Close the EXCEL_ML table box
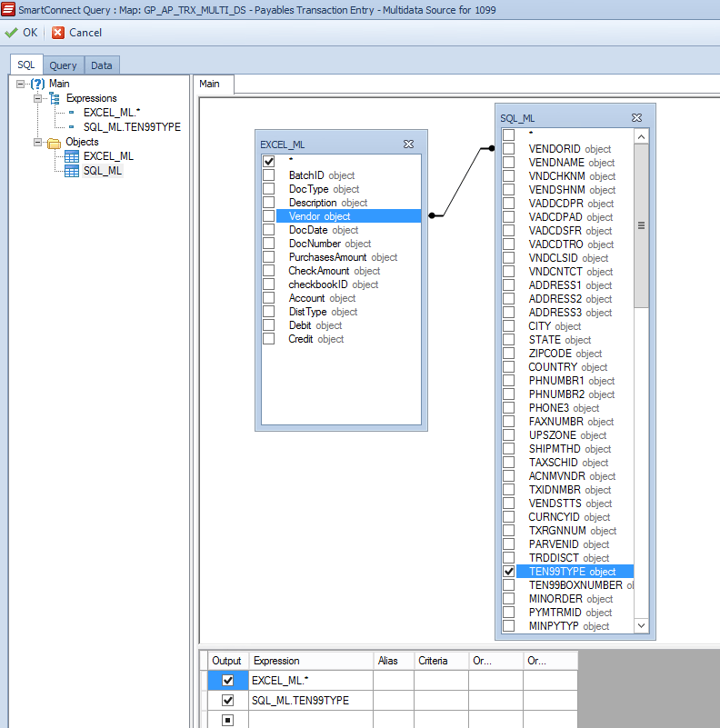 (408, 145)
